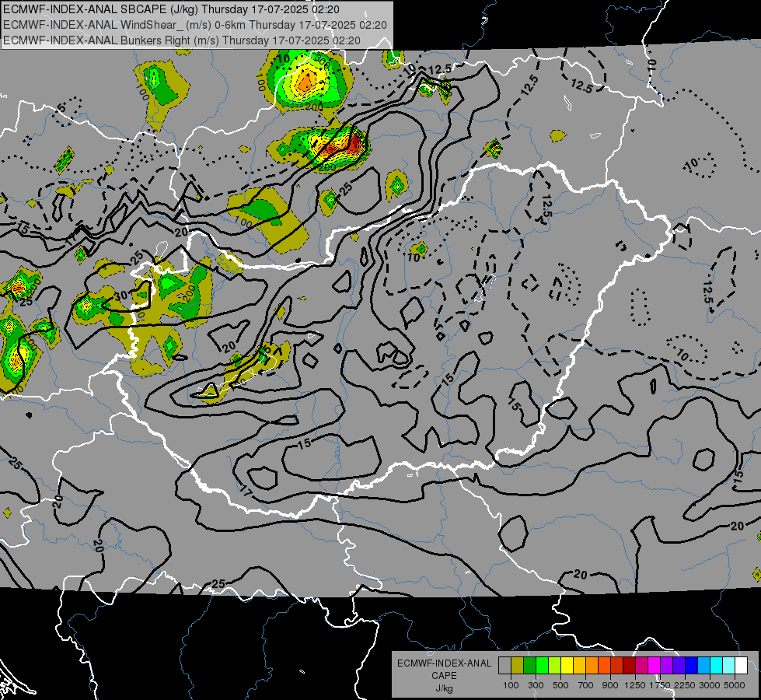Click the WindShear_ (m/s) 0-6km header line
The width and height of the screenshot is (761, 700).
click(194, 25)
